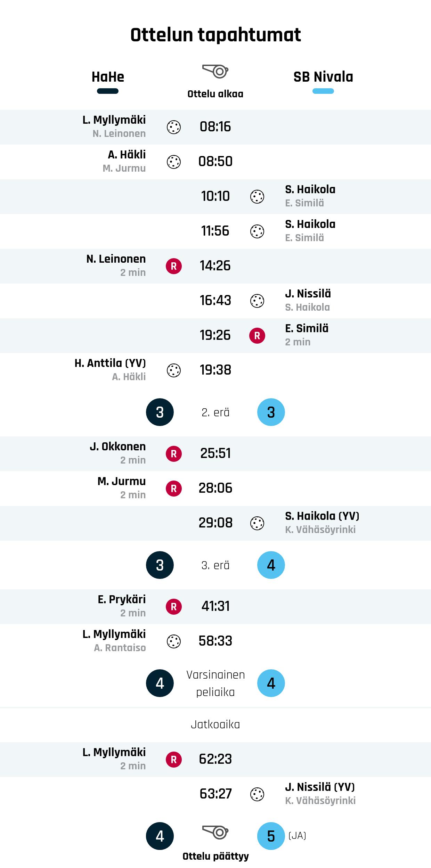
Task: Click the red penalty icon at 14:26
Action: tap(174, 266)
